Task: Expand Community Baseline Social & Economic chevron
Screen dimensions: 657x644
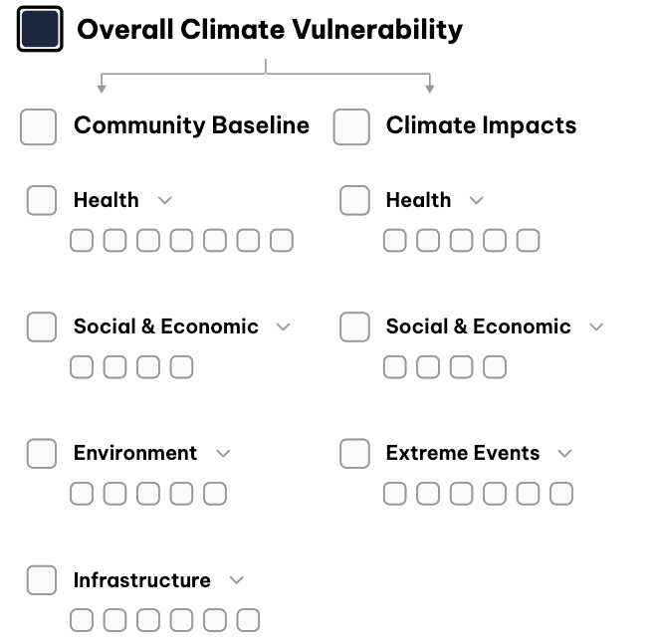Action: pos(284,326)
